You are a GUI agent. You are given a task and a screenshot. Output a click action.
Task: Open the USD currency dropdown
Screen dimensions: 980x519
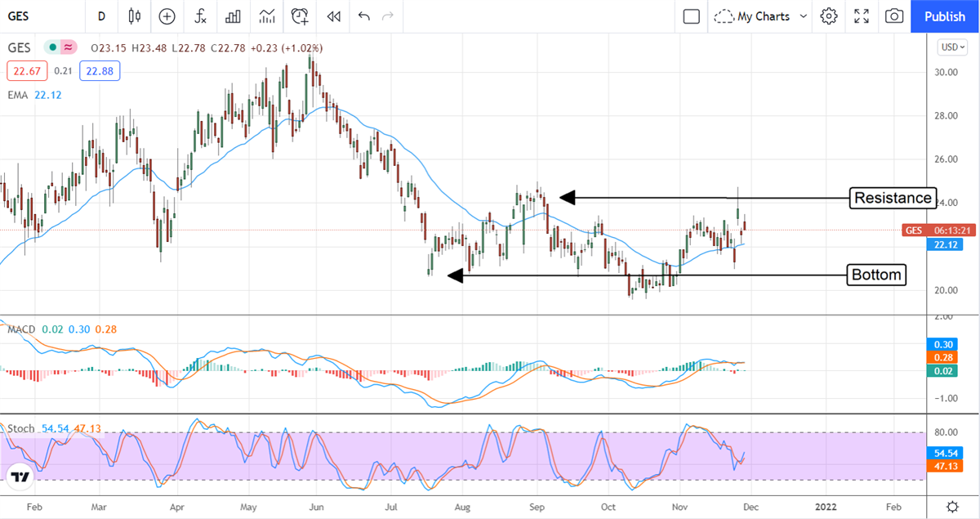click(951, 47)
